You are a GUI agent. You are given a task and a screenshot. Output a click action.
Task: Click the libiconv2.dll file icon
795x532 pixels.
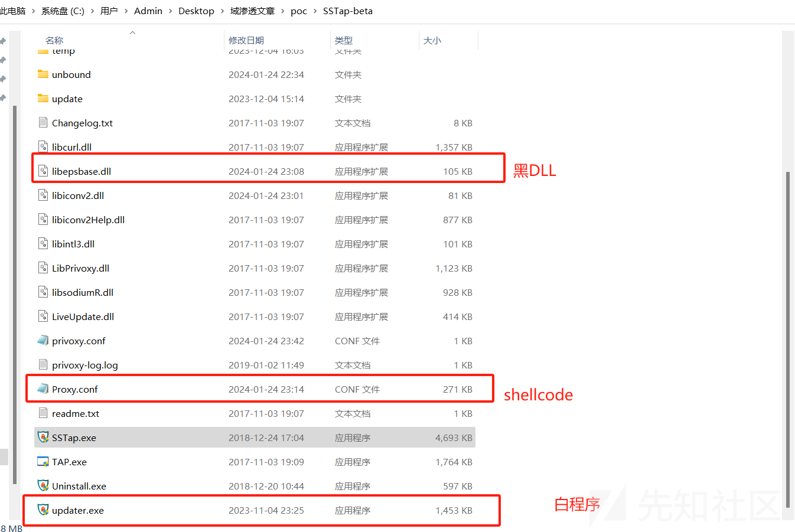tap(43, 195)
